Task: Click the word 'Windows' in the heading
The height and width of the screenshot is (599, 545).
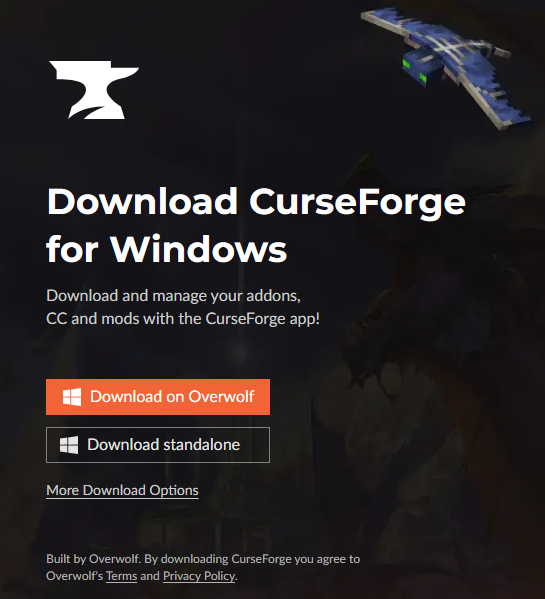Action: 199,249
